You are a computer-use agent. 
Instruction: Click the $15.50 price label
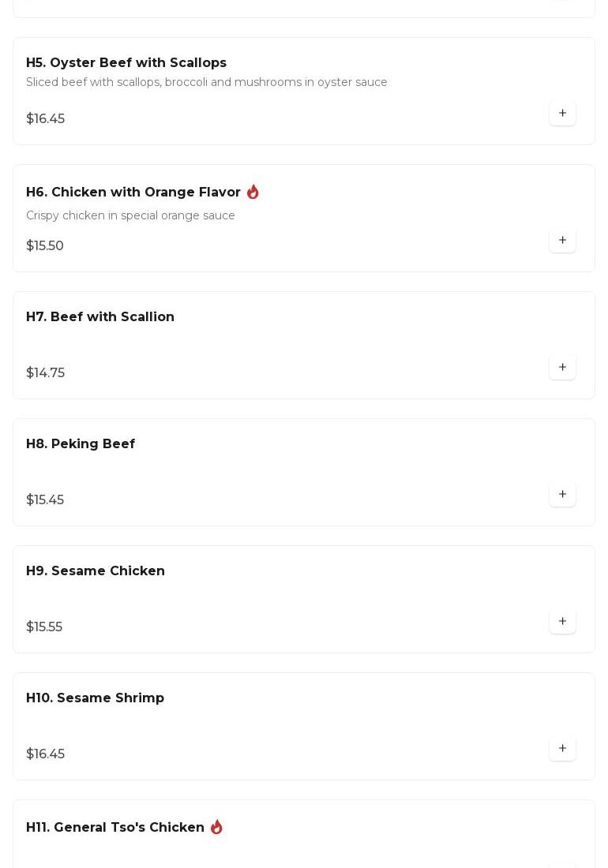(45, 246)
